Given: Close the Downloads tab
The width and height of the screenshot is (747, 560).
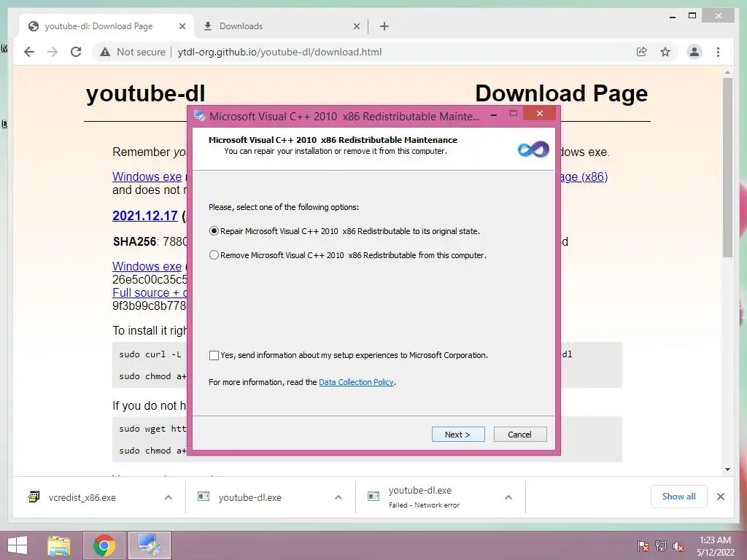Looking at the screenshot, I should 356,26.
